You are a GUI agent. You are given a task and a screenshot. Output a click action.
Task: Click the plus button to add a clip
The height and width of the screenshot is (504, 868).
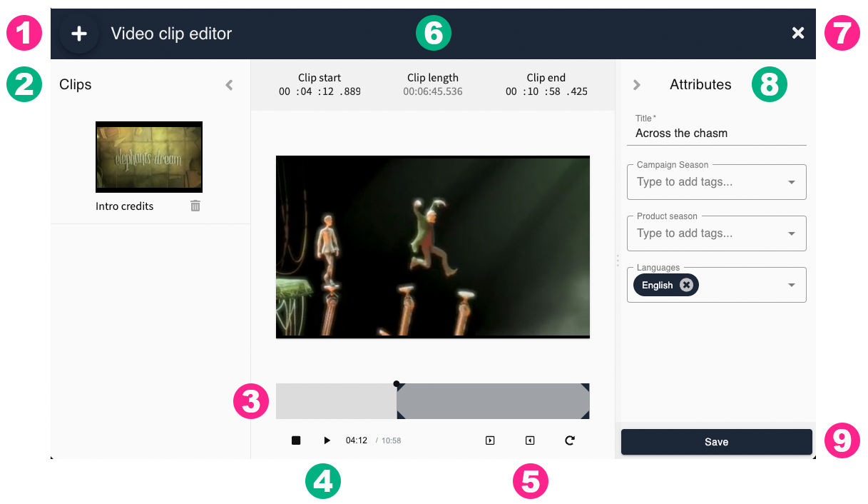79,34
